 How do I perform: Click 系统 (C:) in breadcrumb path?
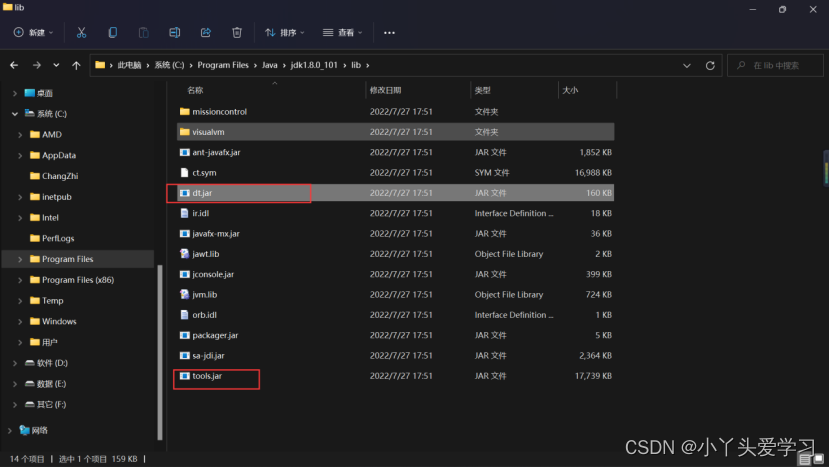coord(169,65)
